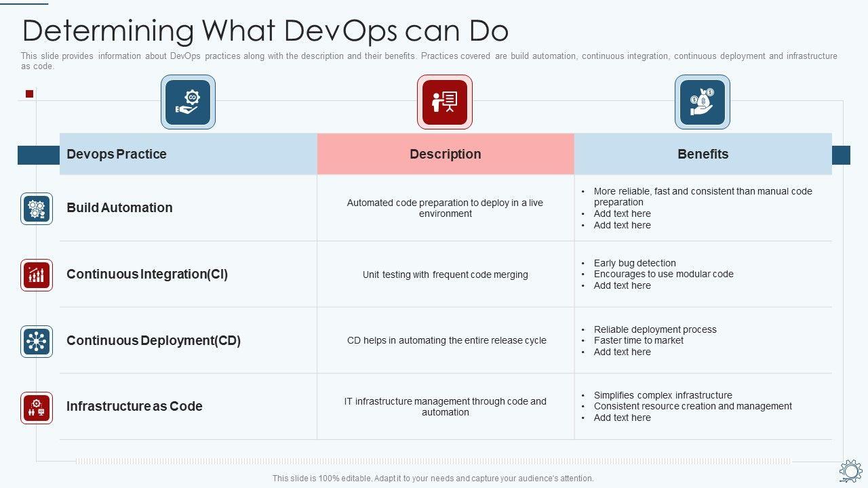Screen dimensions: 868x488
Task: Click 'Automated code preparation to deploy' description
Action: coord(445,208)
